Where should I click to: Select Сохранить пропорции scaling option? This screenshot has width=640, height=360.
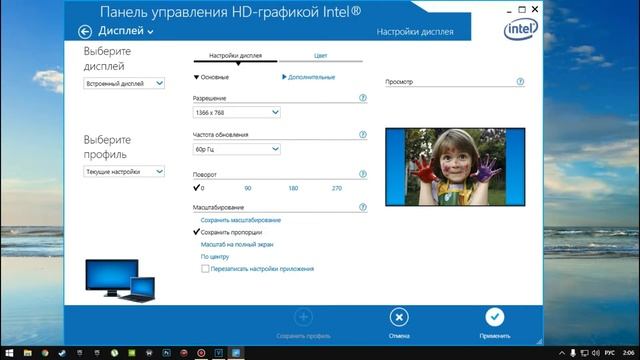(231, 232)
